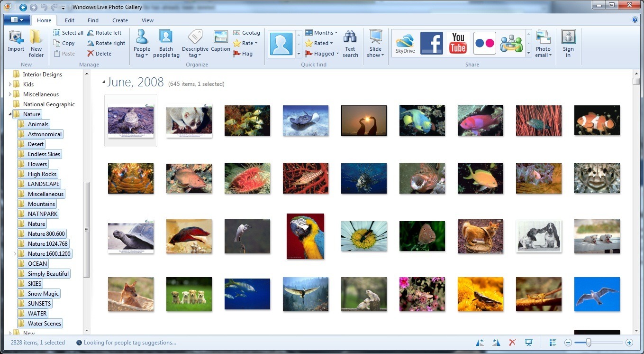Viewport: 644px width, 354px height.
Task: Collapse the Nature folder tree
Action: [x=10, y=114]
